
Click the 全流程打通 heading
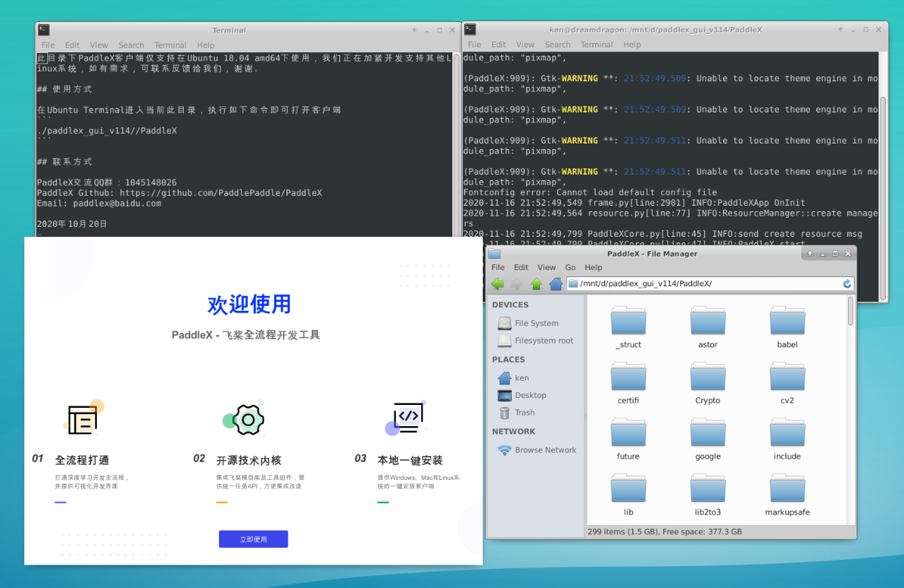(x=82, y=460)
